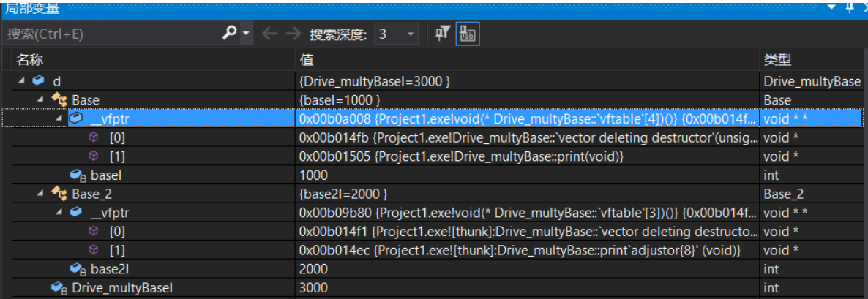Click the icon beside the selected __vfptr row

click(x=76, y=118)
